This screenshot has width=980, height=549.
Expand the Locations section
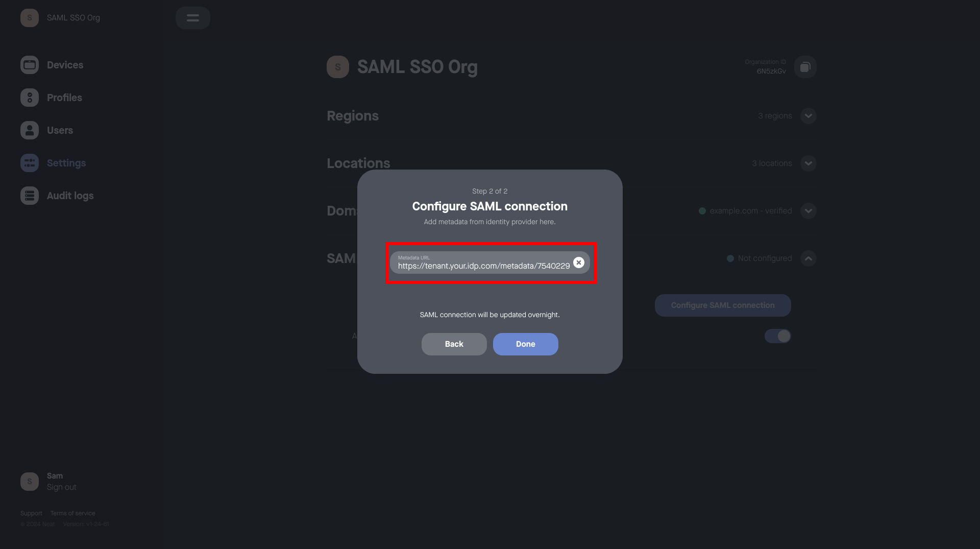808,163
